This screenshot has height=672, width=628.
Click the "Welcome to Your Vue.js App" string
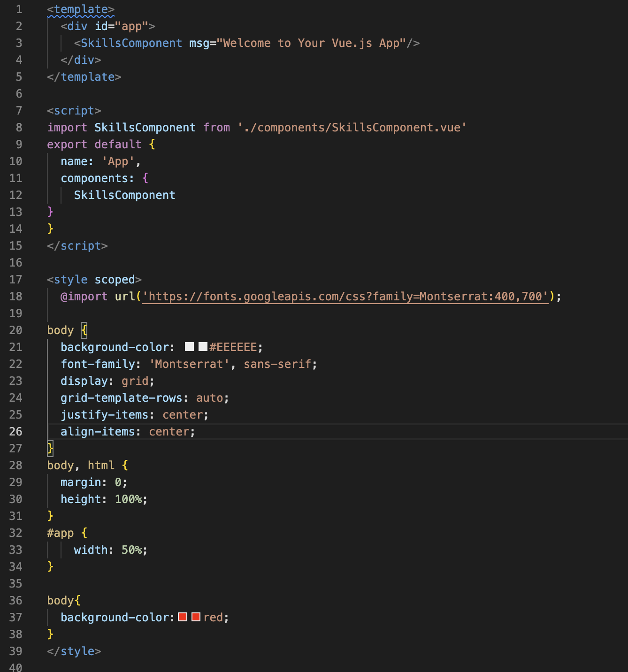pos(311,43)
